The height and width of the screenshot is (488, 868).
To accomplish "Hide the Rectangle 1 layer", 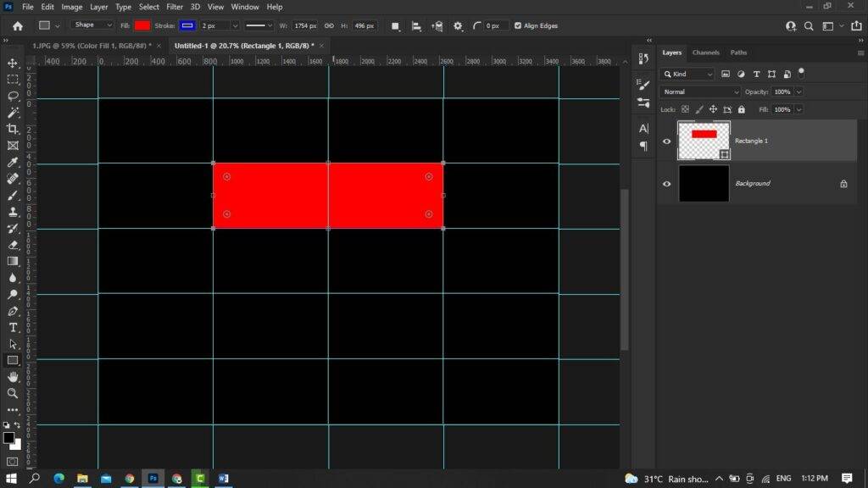I will (x=666, y=141).
